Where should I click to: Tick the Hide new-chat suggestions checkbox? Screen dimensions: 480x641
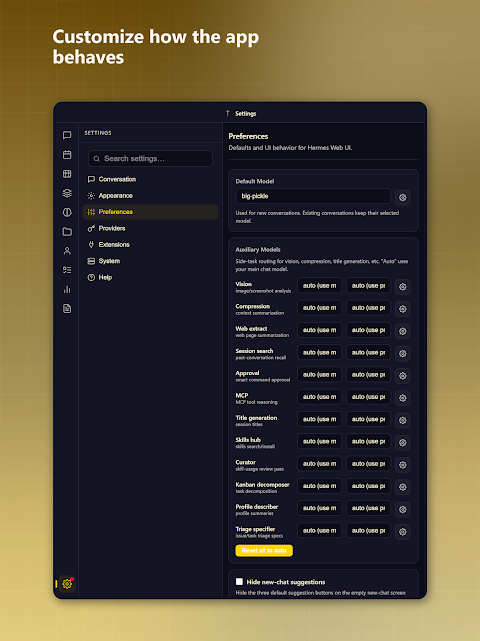(239, 582)
